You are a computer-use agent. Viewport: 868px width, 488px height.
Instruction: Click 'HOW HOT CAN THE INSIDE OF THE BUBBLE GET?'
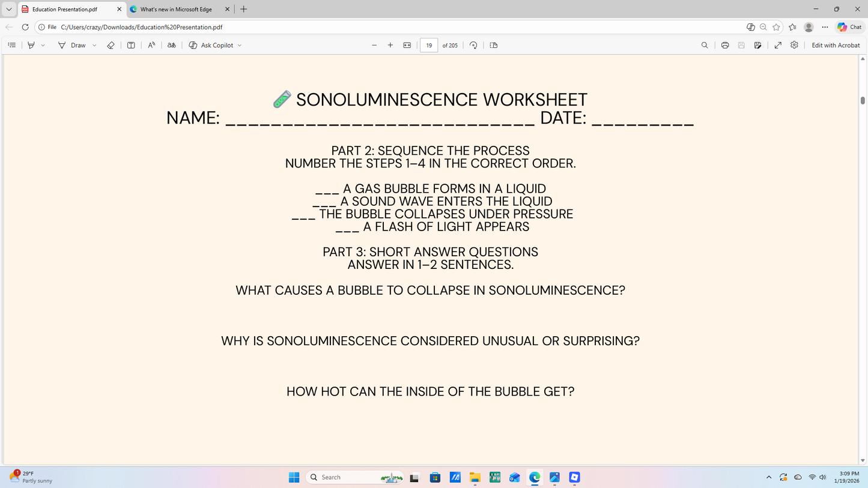click(x=430, y=392)
